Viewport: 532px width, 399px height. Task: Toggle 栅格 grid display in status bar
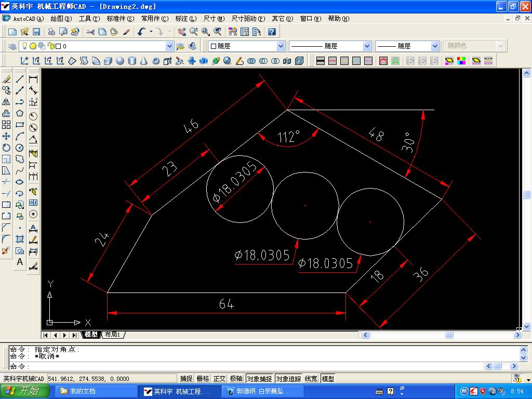[x=203, y=379]
